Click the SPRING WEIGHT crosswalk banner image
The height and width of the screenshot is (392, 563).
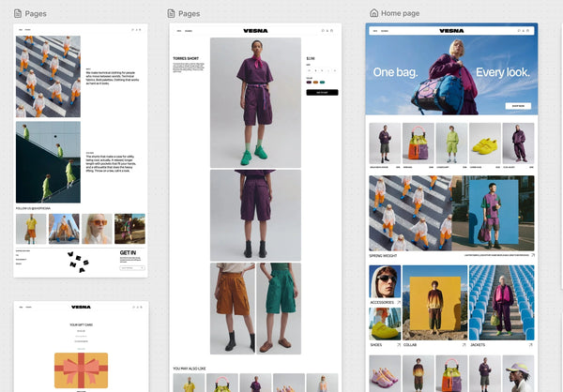pos(410,213)
